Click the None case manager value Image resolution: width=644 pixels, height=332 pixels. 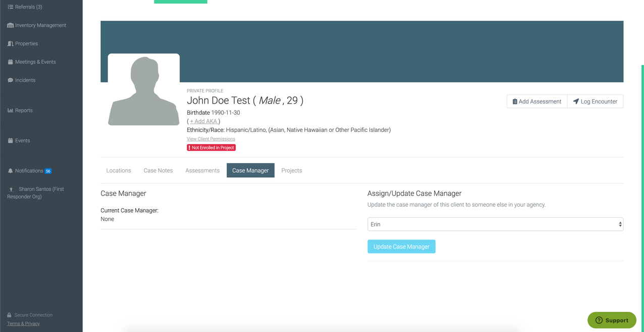click(107, 219)
